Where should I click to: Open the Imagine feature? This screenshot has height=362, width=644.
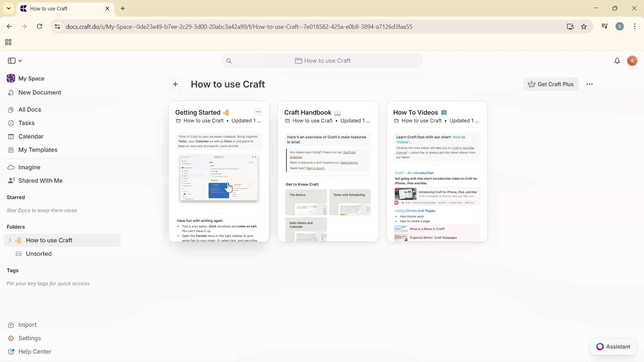(x=30, y=167)
